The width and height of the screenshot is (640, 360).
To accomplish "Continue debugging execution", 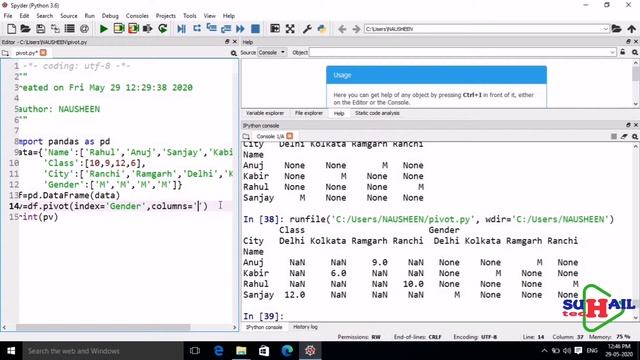I will (240, 29).
